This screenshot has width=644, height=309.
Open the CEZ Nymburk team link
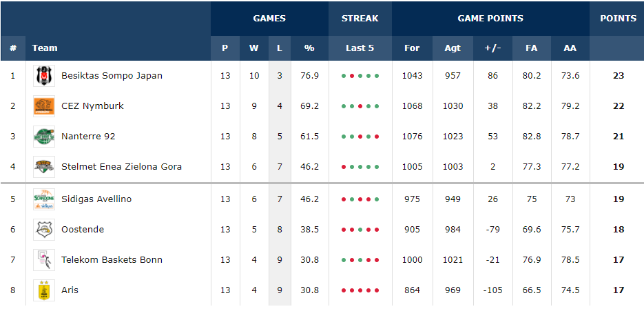pos(92,106)
